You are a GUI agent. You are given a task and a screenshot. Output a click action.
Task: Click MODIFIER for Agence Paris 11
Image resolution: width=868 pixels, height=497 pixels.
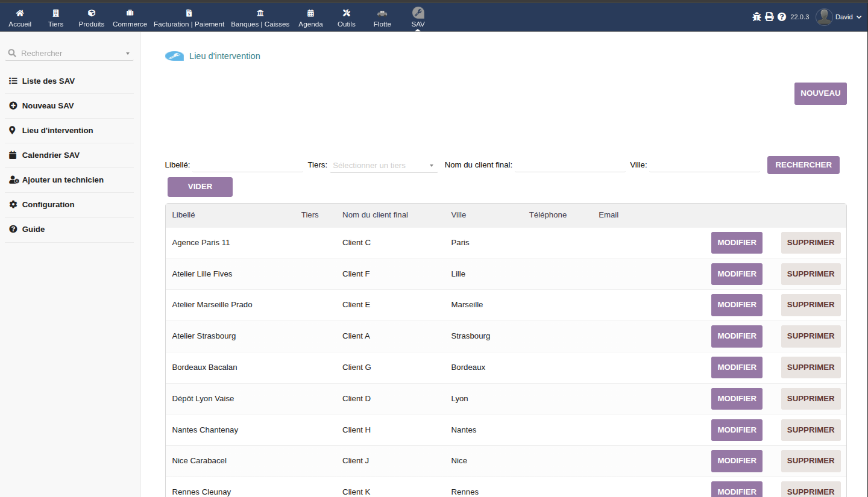pos(737,243)
